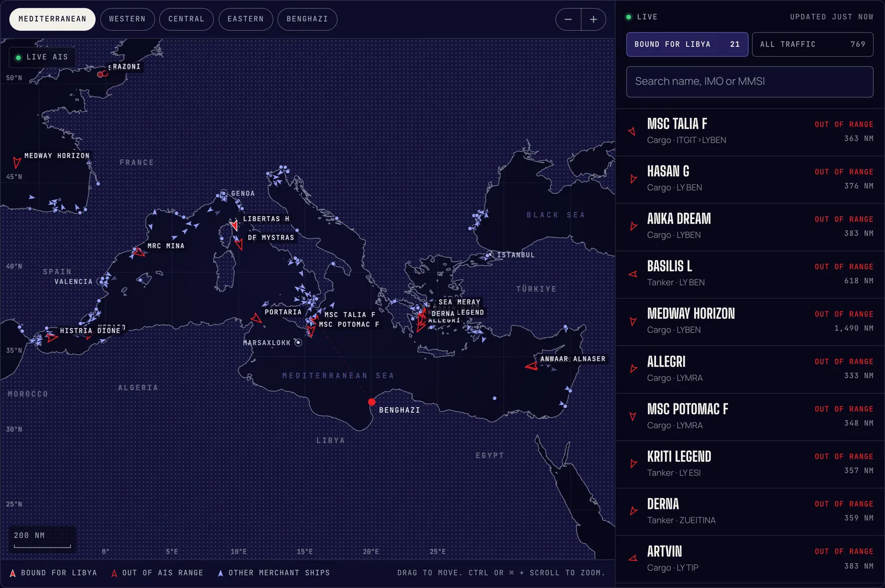This screenshot has width=885, height=588.
Task: Open MSC POTOMAC F list entry
Action: (750, 417)
